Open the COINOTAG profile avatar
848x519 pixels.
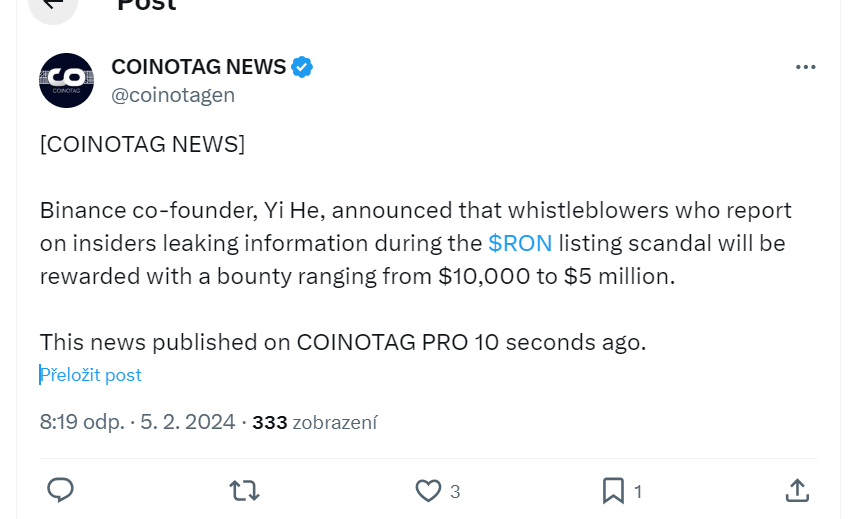pos(66,80)
